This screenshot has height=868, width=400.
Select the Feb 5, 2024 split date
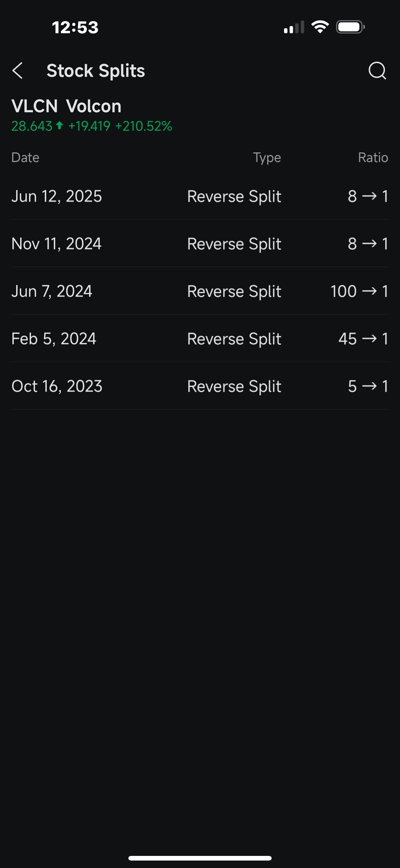(54, 339)
